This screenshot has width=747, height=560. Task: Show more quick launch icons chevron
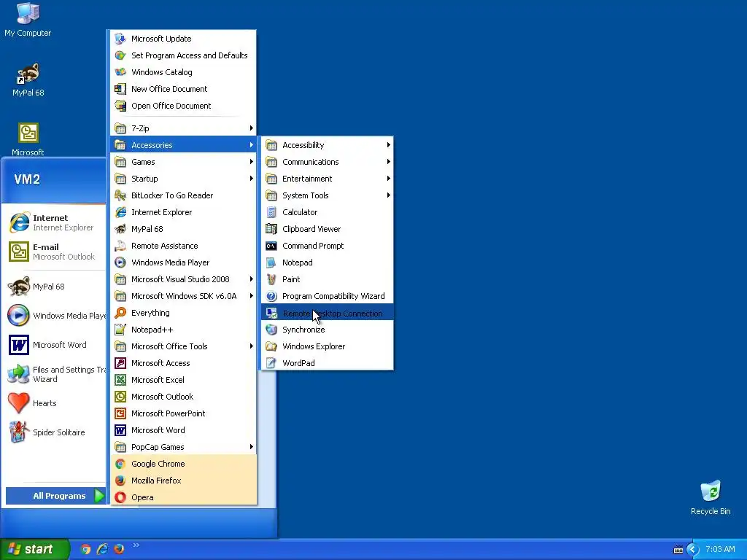136,545
